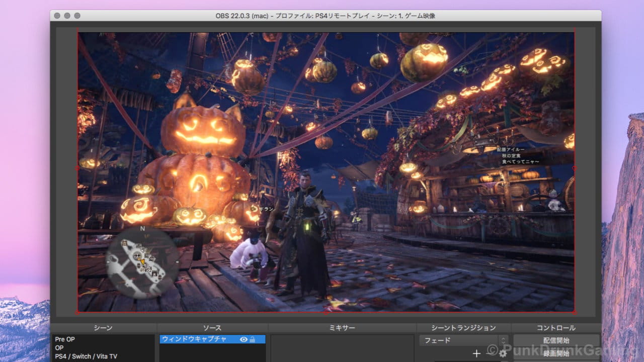Click the シーン panel header
The width and height of the screenshot is (644, 362).
point(103,328)
